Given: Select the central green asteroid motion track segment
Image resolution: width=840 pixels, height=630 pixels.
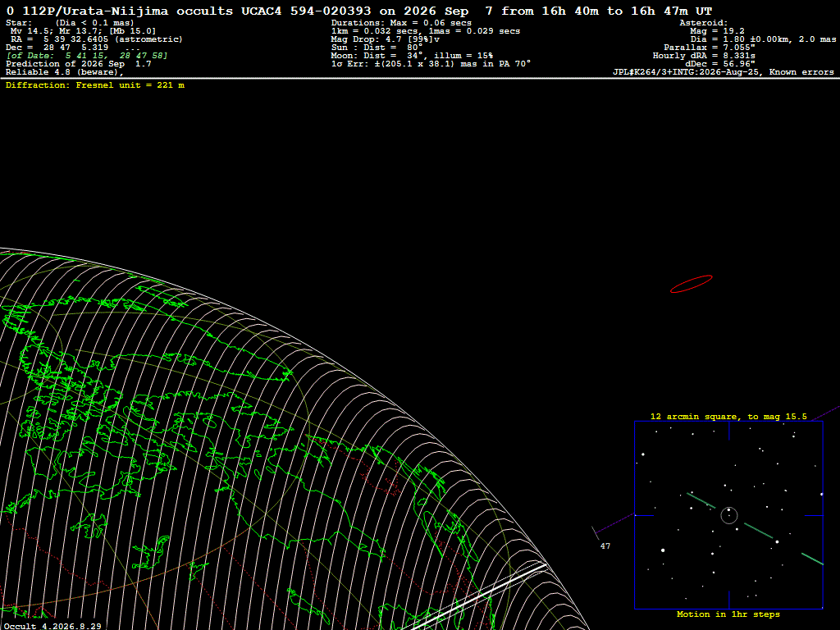Looking at the screenshot, I should pos(759,531).
